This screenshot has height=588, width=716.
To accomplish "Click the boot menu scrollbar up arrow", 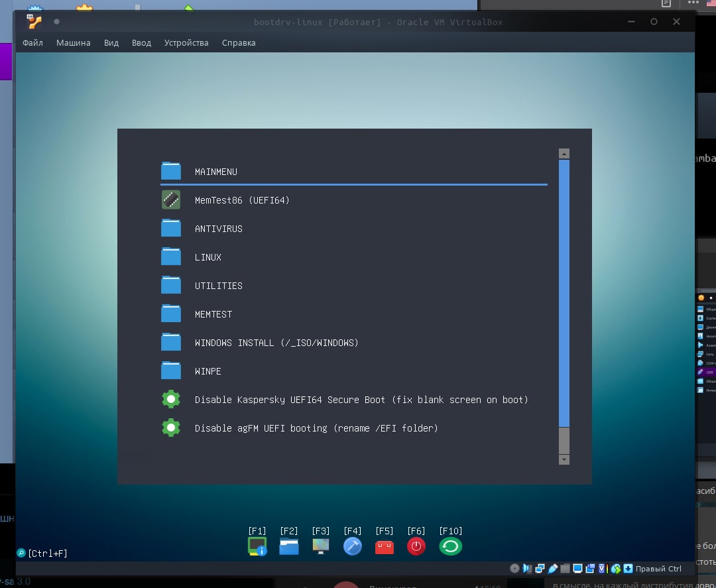I will (564, 153).
